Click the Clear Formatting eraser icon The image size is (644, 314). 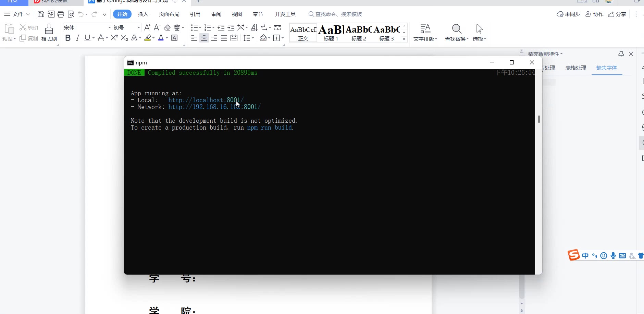click(167, 27)
